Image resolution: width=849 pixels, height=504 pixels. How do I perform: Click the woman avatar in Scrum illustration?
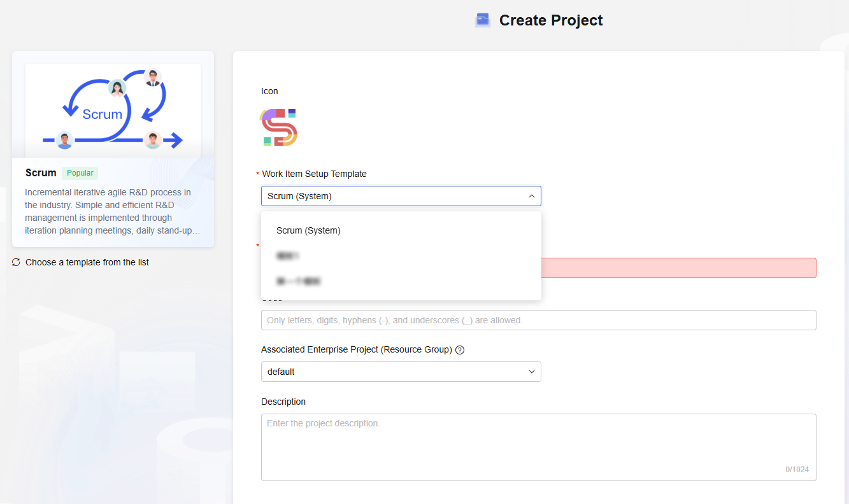coord(117,88)
